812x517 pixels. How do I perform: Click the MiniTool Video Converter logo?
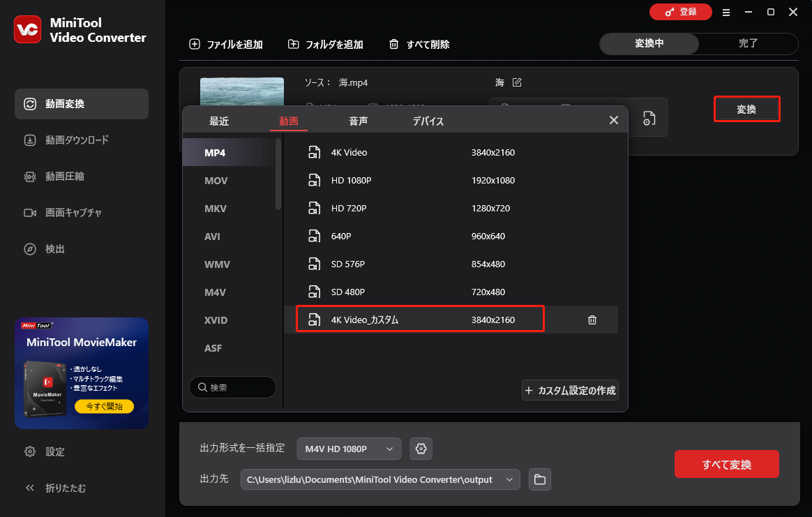(27, 29)
